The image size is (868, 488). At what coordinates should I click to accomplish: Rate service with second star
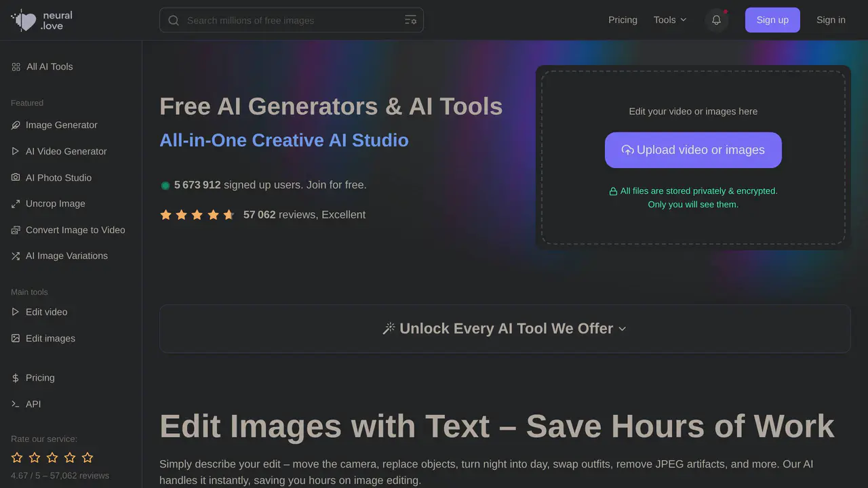tap(35, 457)
